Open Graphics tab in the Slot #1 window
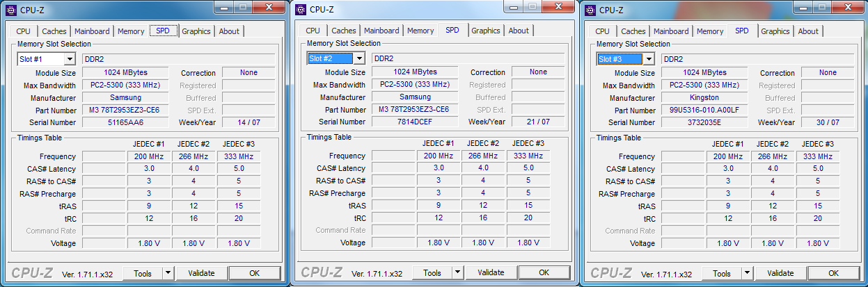This screenshot has width=868, height=287. [196, 31]
